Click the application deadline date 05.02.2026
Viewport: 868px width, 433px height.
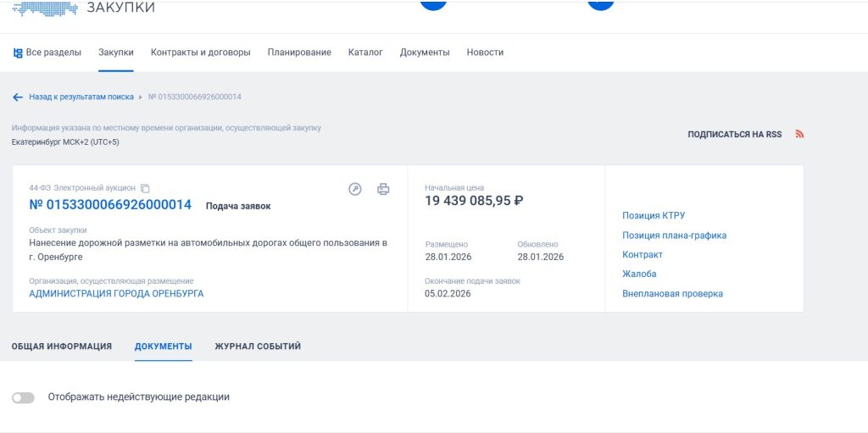click(x=448, y=294)
